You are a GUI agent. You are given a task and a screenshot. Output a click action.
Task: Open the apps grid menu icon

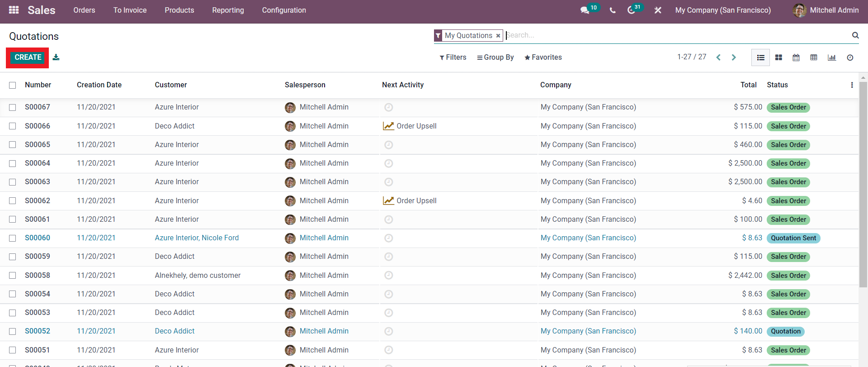click(x=14, y=10)
